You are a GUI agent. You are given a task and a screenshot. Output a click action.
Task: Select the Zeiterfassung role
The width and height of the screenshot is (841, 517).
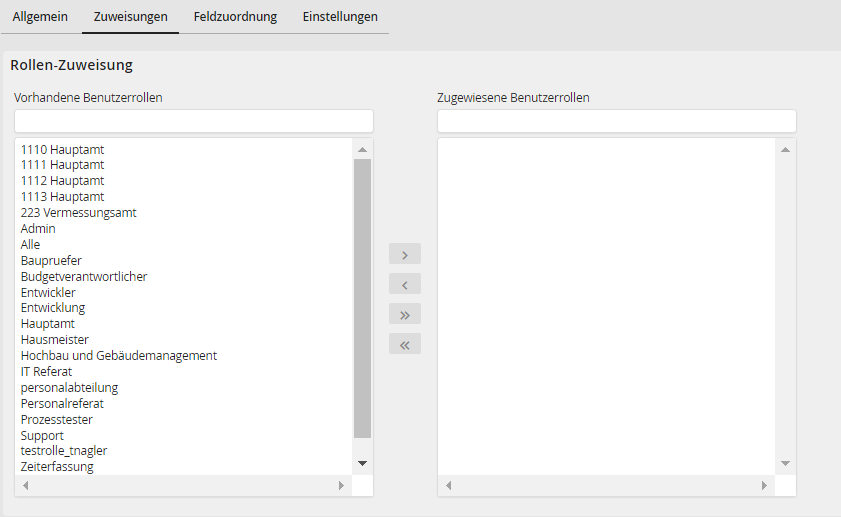click(57, 467)
